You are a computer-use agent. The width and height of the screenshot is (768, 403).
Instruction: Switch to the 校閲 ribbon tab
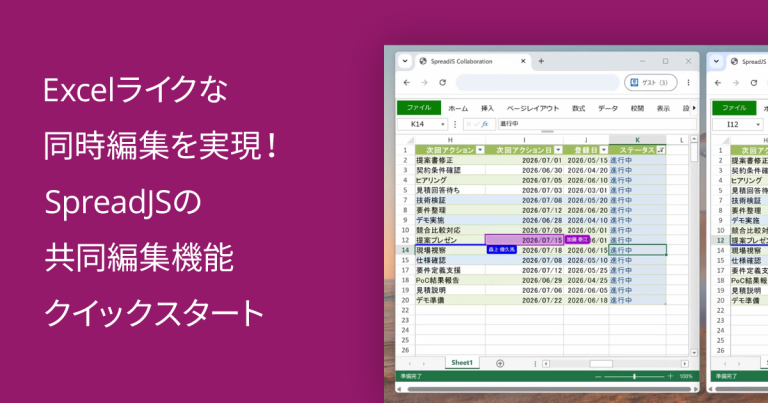637,108
